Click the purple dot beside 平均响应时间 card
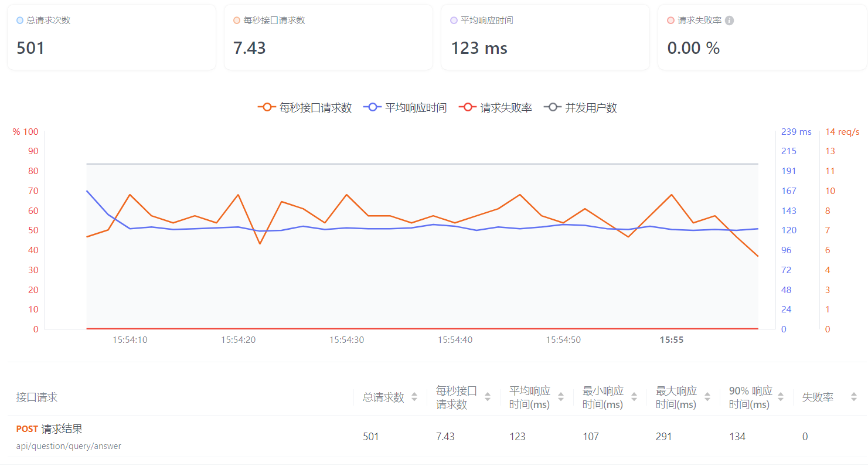This screenshot has height=466, width=868. 454,21
